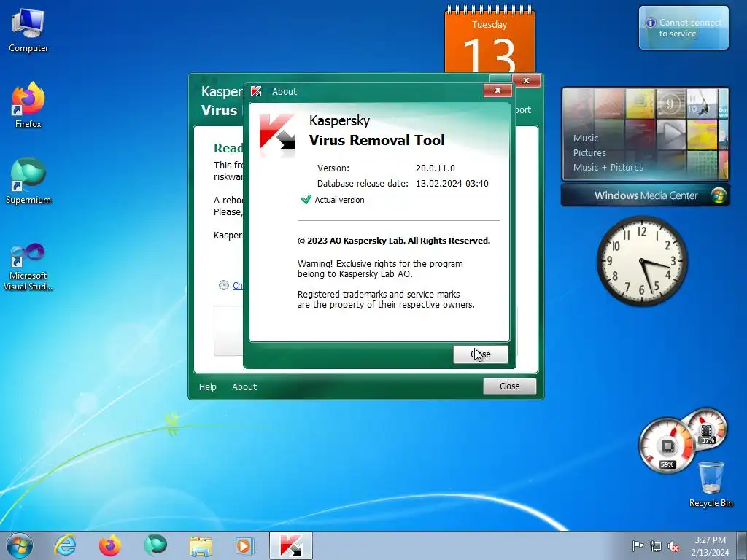Viewport: 747px width, 560px height.
Task: Click the partially hidden Ch link
Action: click(x=238, y=285)
